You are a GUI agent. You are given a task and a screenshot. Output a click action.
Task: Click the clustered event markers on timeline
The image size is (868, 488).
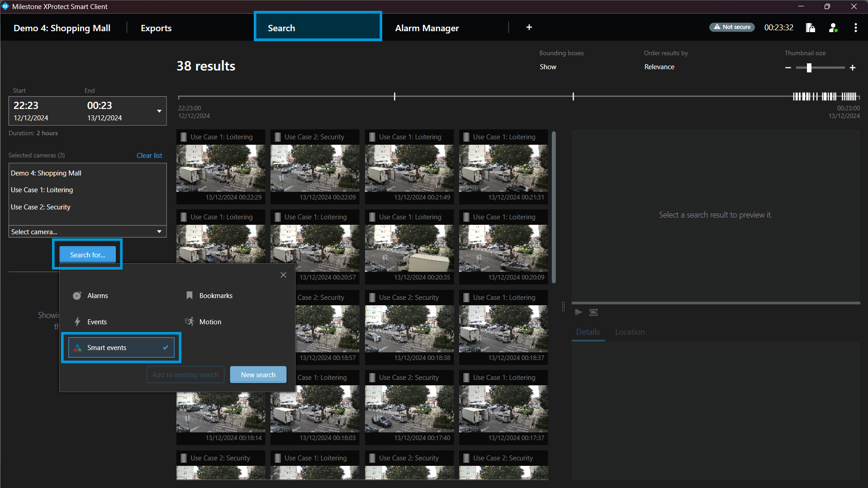point(825,96)
